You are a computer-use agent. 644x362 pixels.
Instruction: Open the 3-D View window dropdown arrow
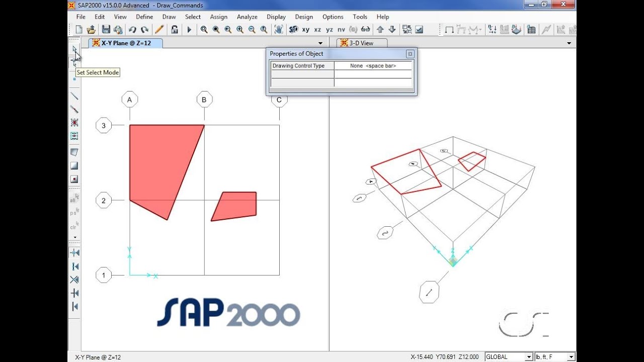(x=569, y=43)
